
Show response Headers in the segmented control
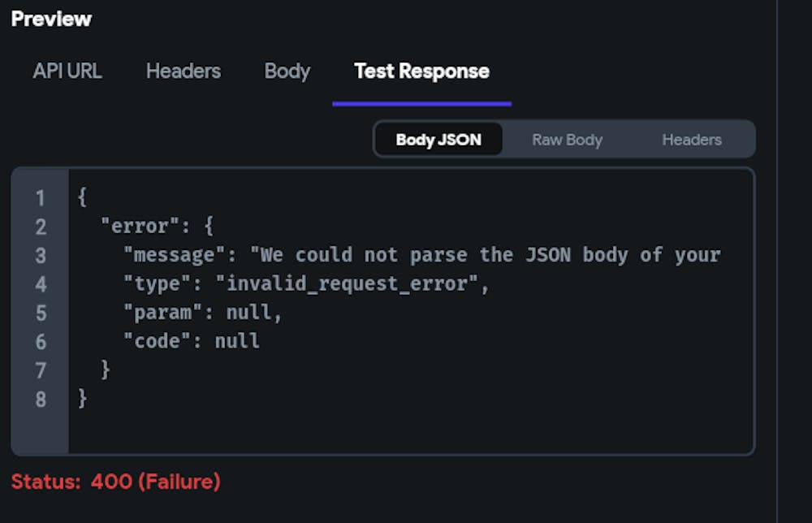(692, 140)
